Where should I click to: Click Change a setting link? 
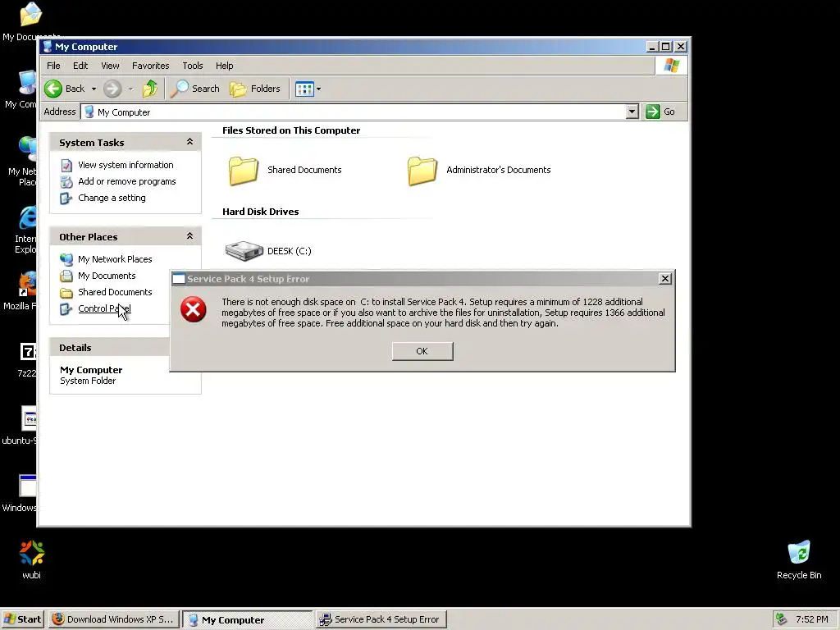[x=112, y=198]
